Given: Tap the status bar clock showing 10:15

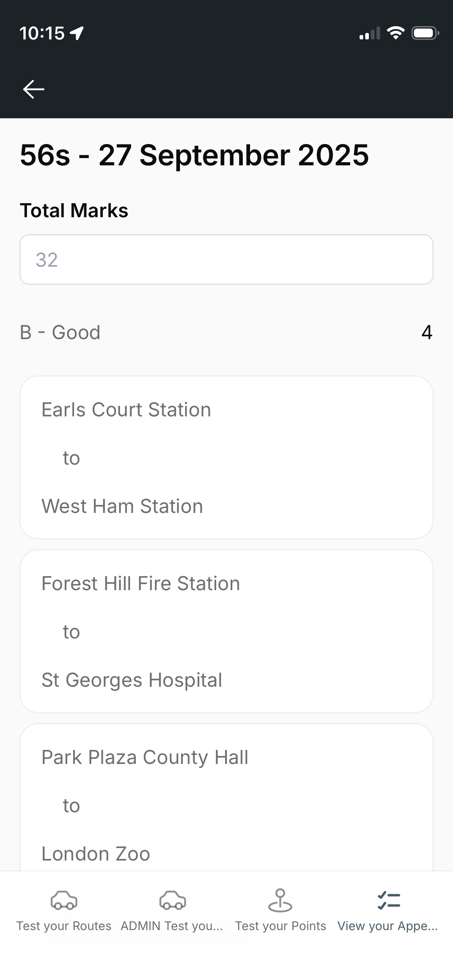Looking at the screenshot, I should [42, 33].
